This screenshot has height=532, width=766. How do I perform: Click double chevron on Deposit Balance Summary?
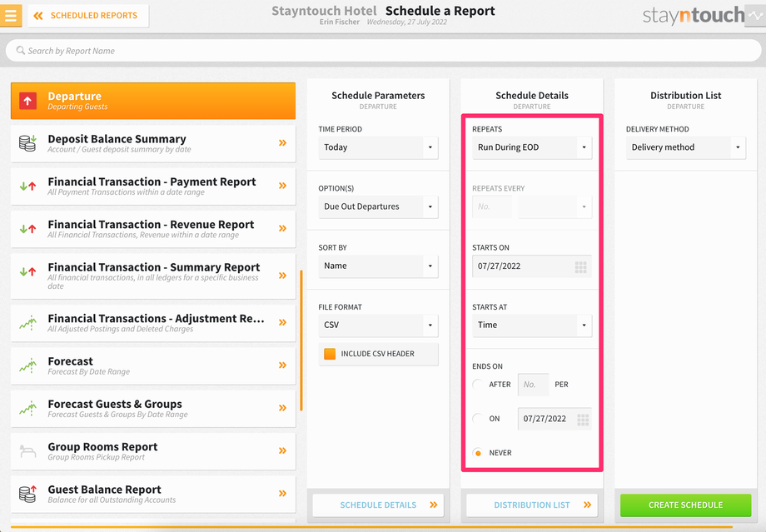[x=282, y=143]
